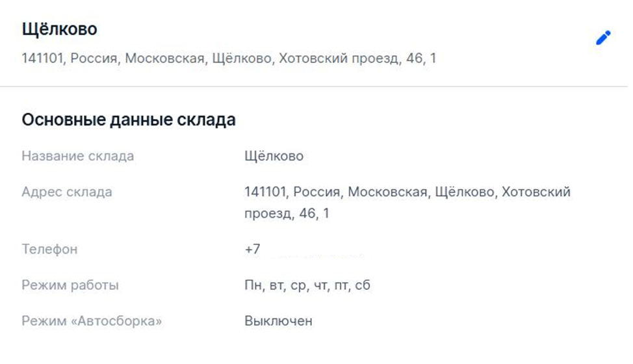Click the address subtitle under the title
This screenshot has width=633, height=364.
229,58
